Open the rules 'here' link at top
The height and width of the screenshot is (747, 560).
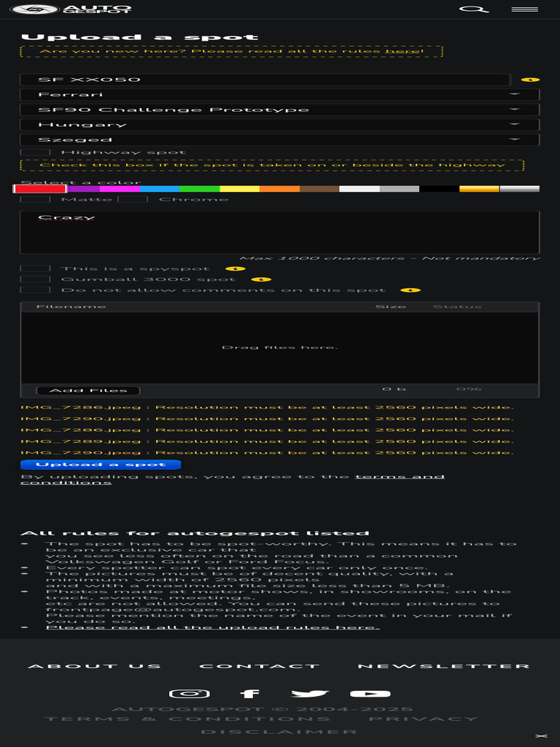pyautogui.click(x=404, y=52)
